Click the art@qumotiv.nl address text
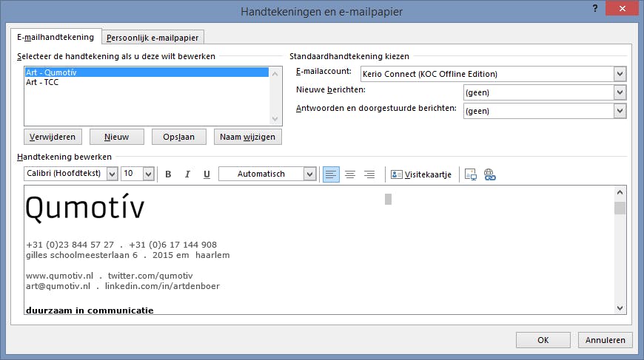 tap(58, 286)
